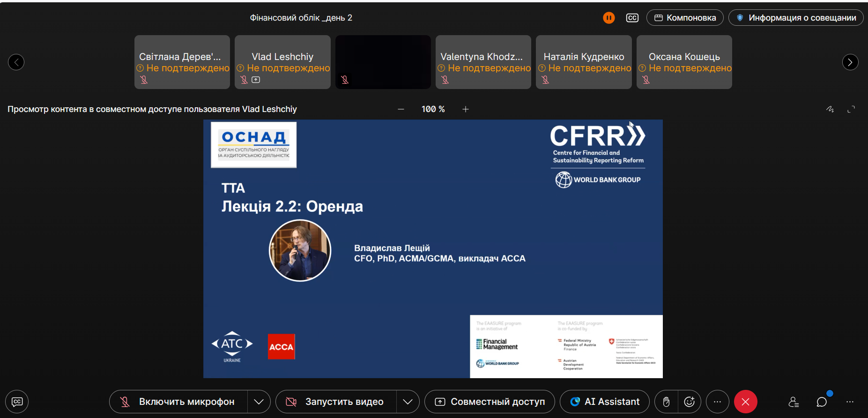Screen dimensions: 868x418
Task: Select Vlad Leshchiy participant thumbnail
Action: [282, 62]
